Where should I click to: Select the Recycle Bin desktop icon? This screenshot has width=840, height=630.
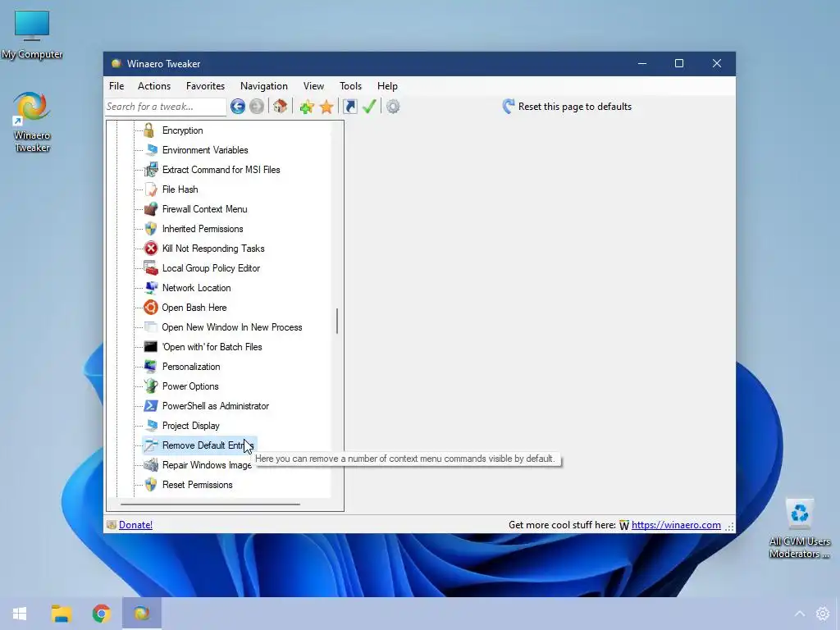(x=799, y=528)
